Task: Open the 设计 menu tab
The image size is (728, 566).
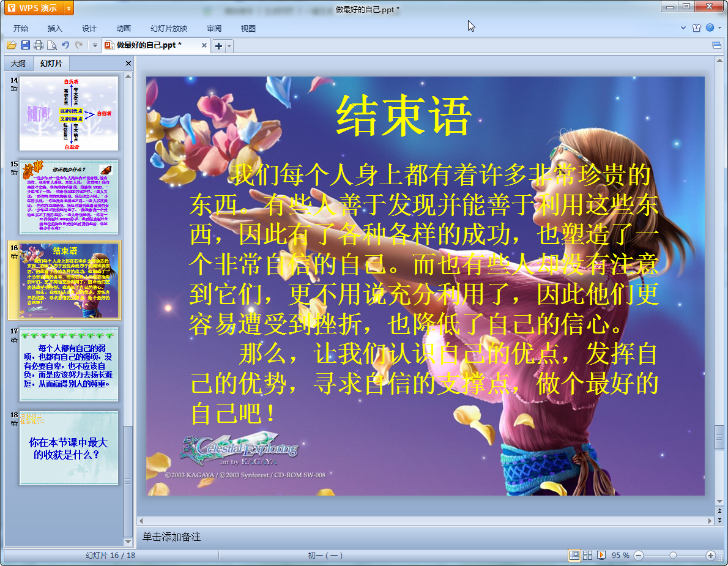Action: [x=89, y=28]
